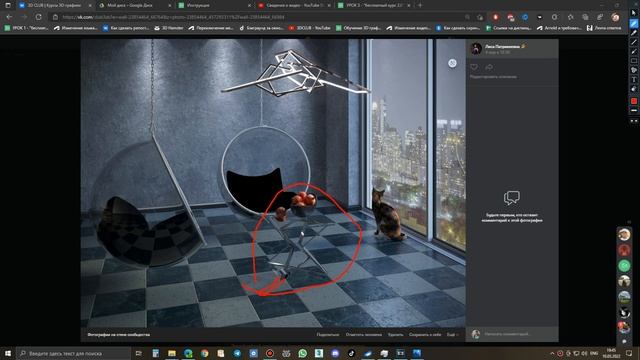Viewport: 640px width, 360px height.
Task: Refresh the current page
Action: pos(38,17)
